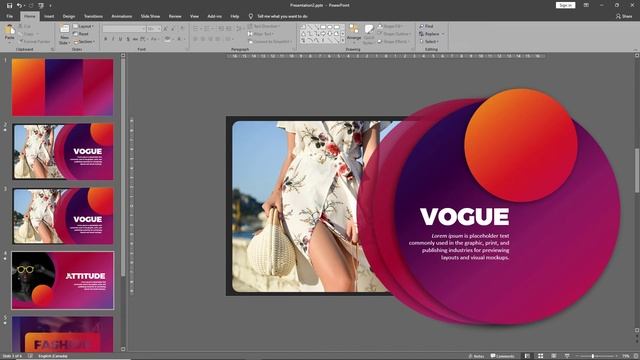Click the Reset slide button
640x360 pixels.
81,34
